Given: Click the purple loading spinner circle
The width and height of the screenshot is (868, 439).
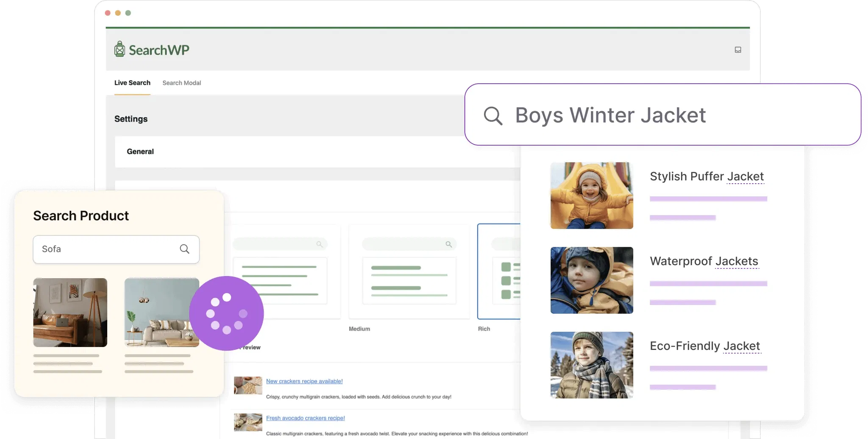Looking at the screenshot, I should coord(226,313).
